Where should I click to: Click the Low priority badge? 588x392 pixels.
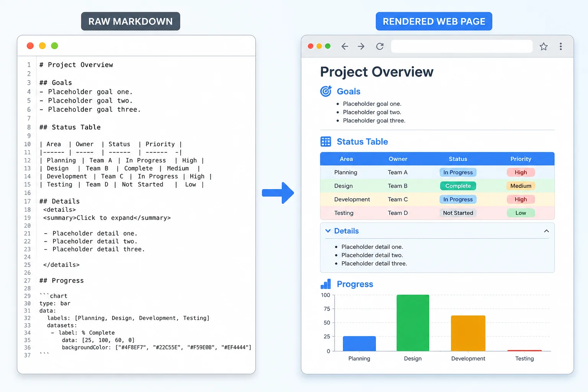(521, 213)
